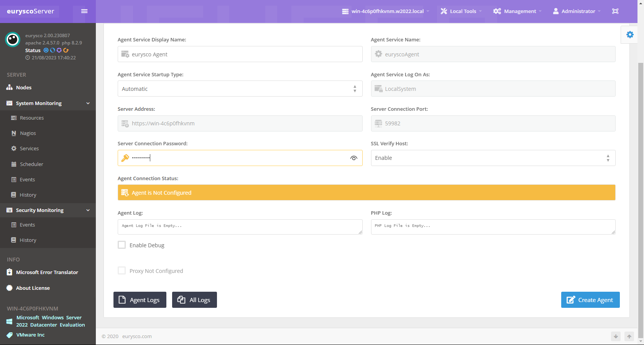This screenshot has width=644, height=345.
Task: Open the Local Tools menu
Action: (x=461, y=11)
